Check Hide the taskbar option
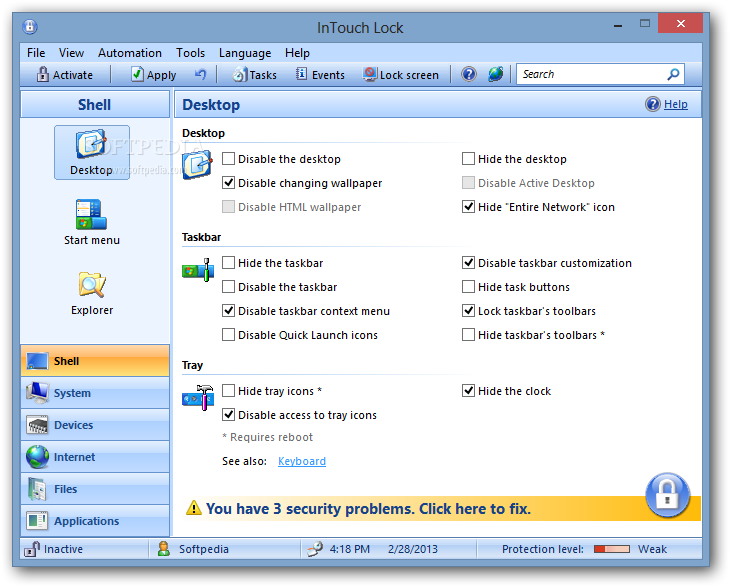The width and height of the screenshot is (730, 587). 228,263
